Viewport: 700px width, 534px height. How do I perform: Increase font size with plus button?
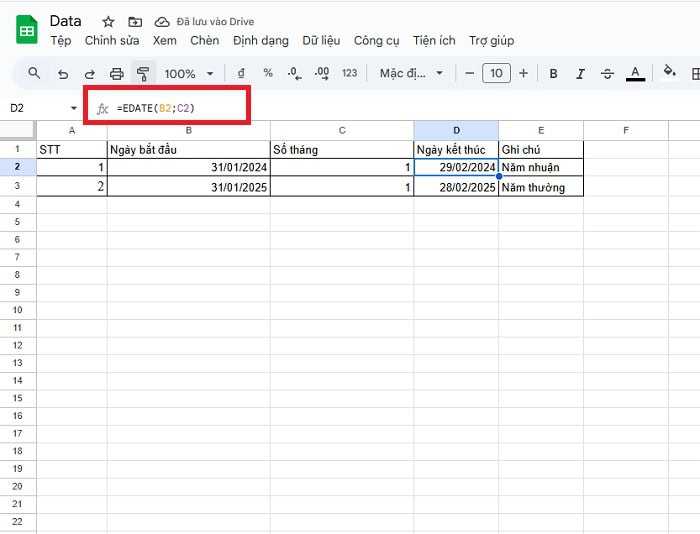pyautogui.click(x=523, y=73)
